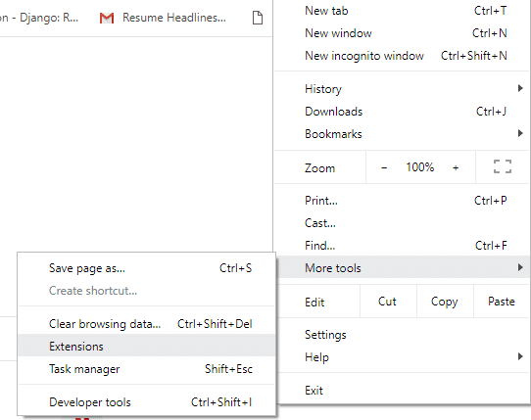Open Extensions from More tools submenu
This screenshot has height=420, width=531.
(x=147, y=346)
